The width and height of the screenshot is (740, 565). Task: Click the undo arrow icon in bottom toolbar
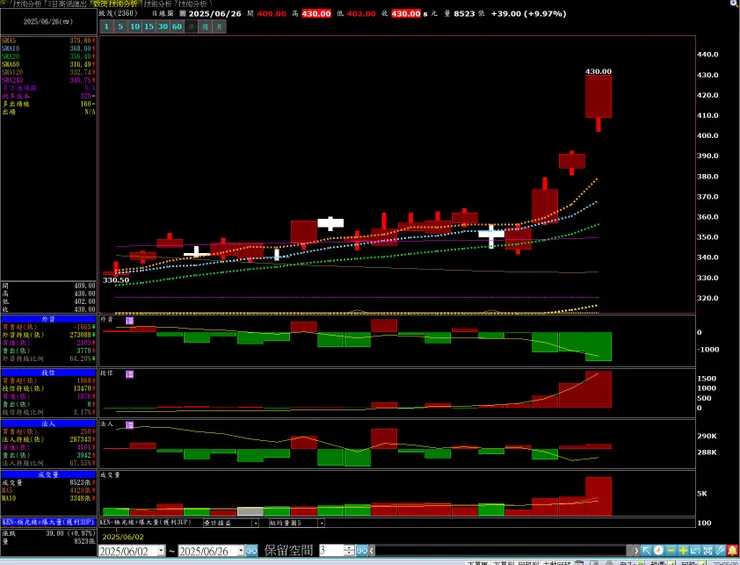click(x=695, y=550)
